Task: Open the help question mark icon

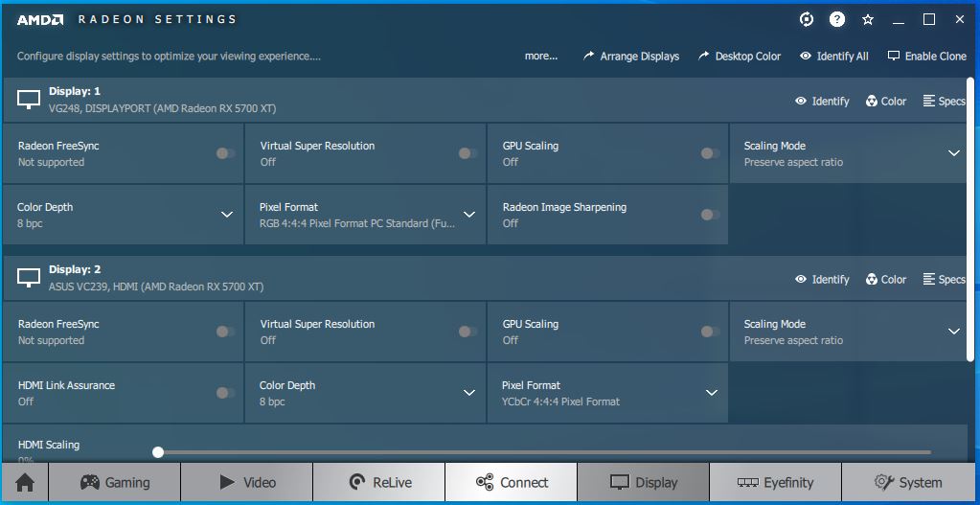Action: [x=837, y=19]
